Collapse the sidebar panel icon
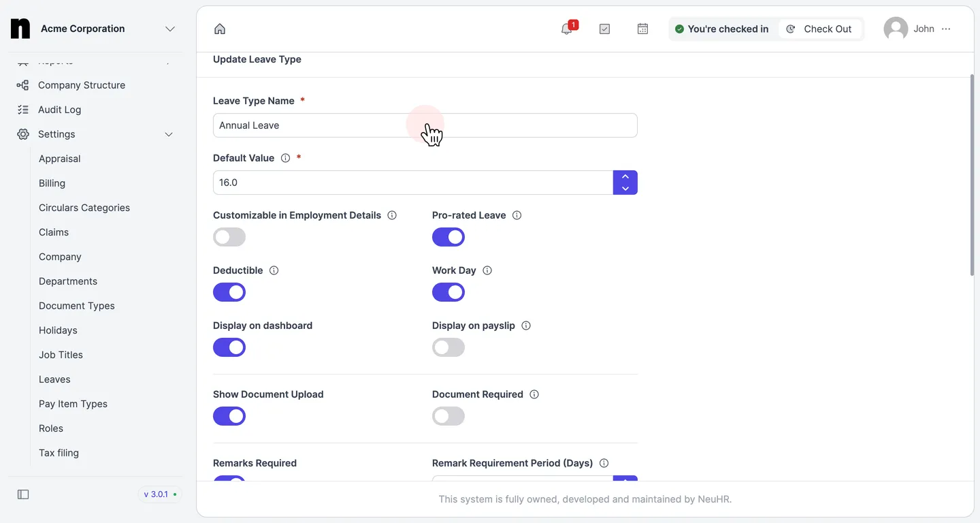 pyautogui.click(x=23, y=494)
